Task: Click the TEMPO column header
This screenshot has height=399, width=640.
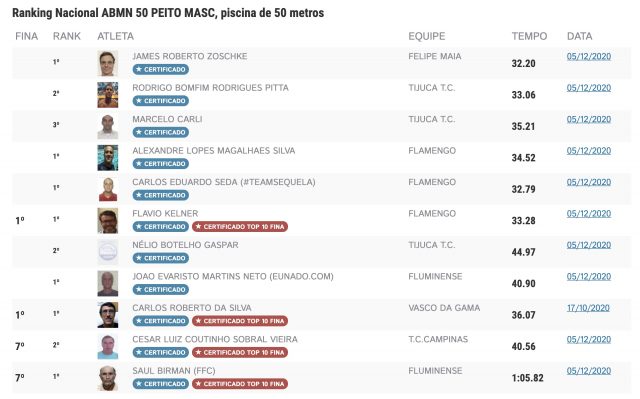Action: tap(529, 36)
